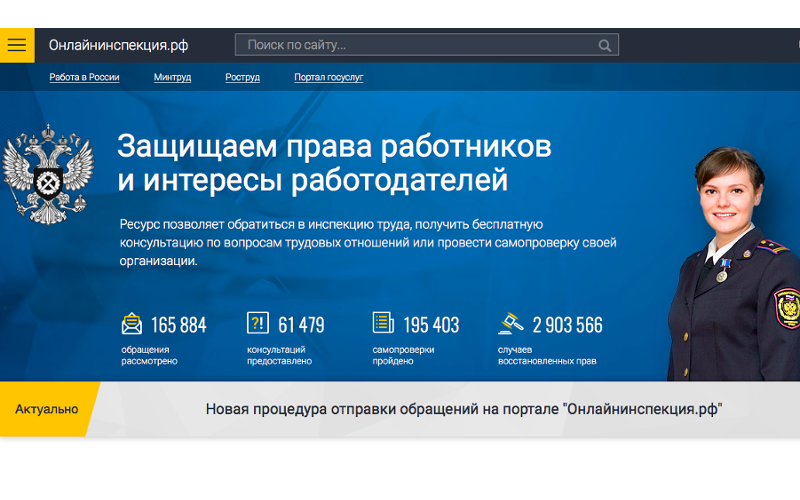This screenshot has height=500, width=800.
Task: Open the Роструд link
Action: (x=242, y=77)
